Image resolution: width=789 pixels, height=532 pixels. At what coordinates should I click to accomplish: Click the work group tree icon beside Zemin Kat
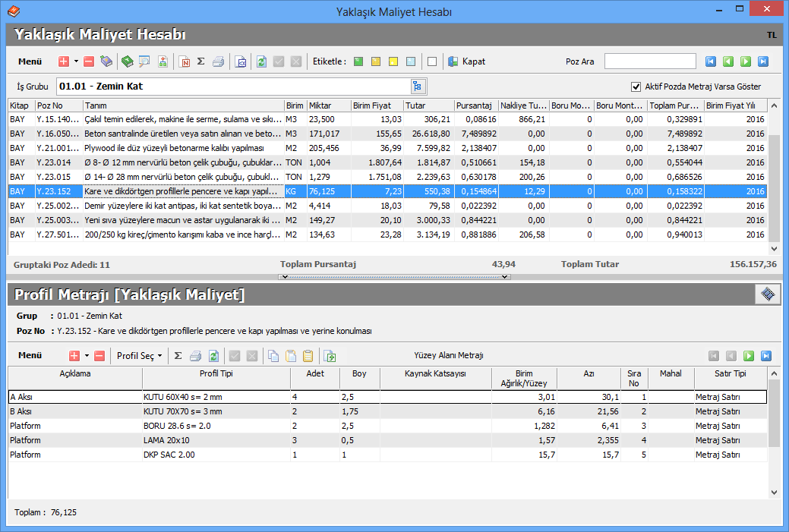tap(417, 86)
